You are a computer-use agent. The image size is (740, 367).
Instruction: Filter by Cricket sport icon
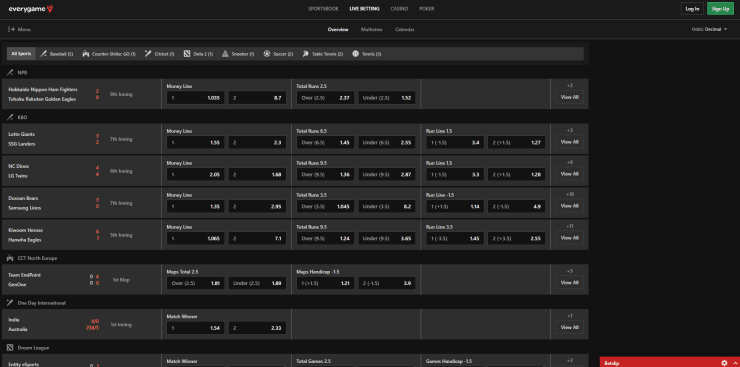point(148,54)
